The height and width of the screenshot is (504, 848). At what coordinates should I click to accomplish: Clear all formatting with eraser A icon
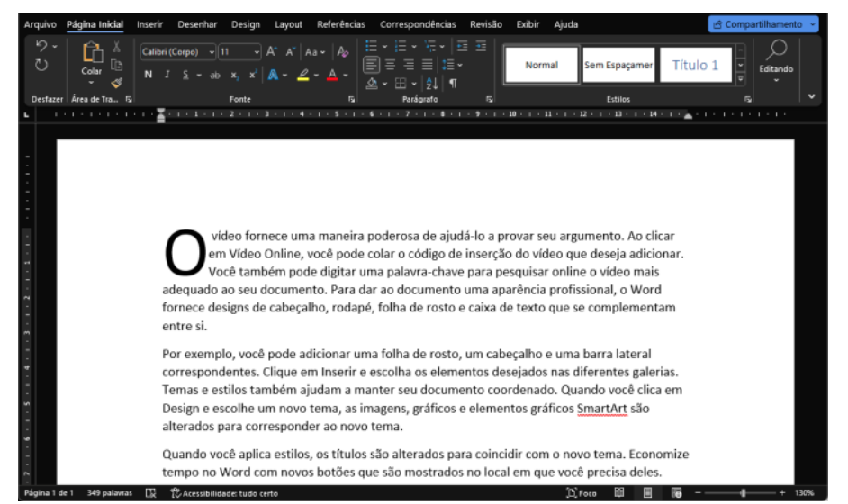click(342, 52)
